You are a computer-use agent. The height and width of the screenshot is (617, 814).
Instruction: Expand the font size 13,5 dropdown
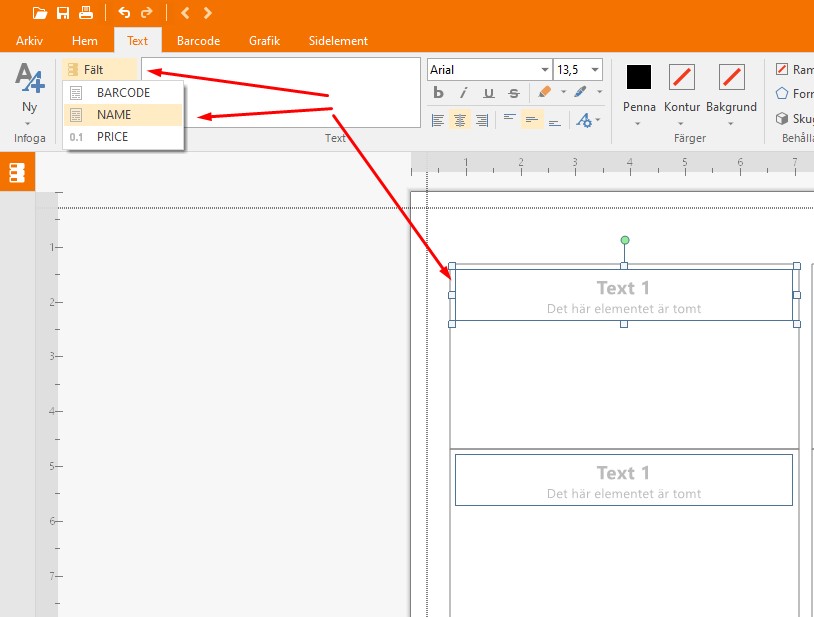[596, 70]
